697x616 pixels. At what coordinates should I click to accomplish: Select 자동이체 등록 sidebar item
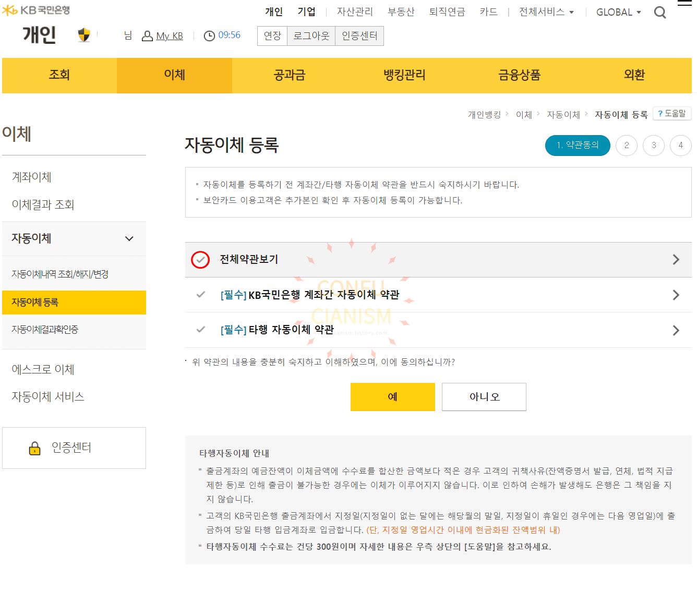(74, 303)
